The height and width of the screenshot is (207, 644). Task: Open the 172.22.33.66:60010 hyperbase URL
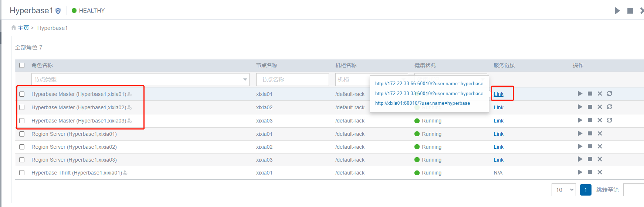(x=429, y=84)
